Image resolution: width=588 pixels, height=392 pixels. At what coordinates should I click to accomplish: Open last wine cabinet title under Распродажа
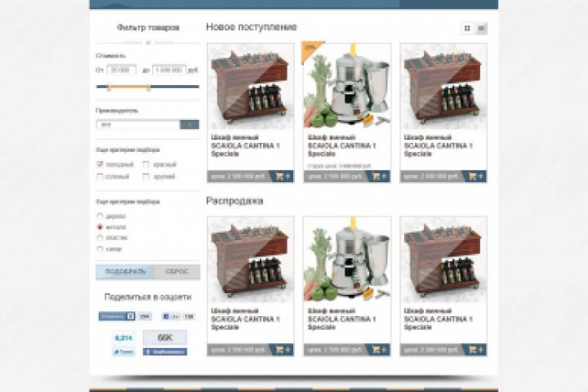coord(438,318)
